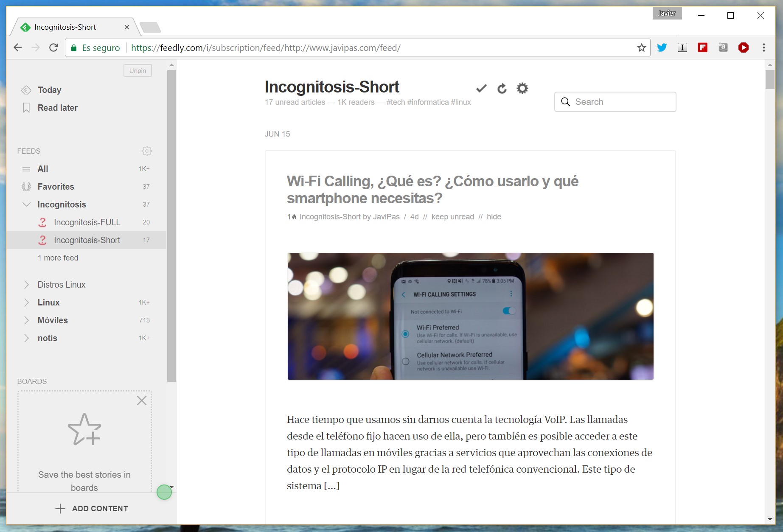Image resolution: width=783 pixels, height=532 pixels.
Task: Open feed settings gear beside title
Action: click(x=522, y=88)
